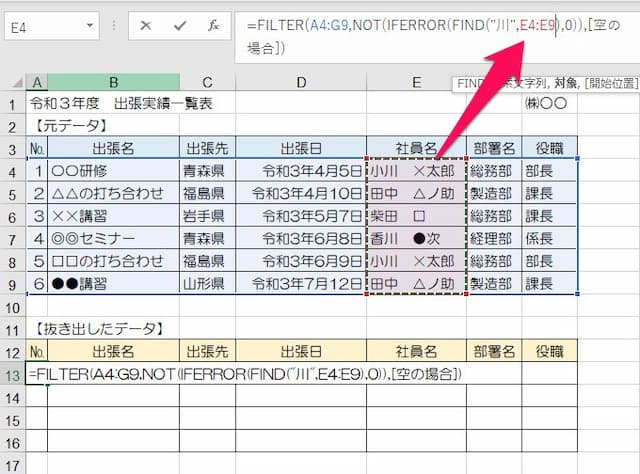Click inside the formula bar text
The height and width of the screenshot is (474, 640).
point(437,37)
